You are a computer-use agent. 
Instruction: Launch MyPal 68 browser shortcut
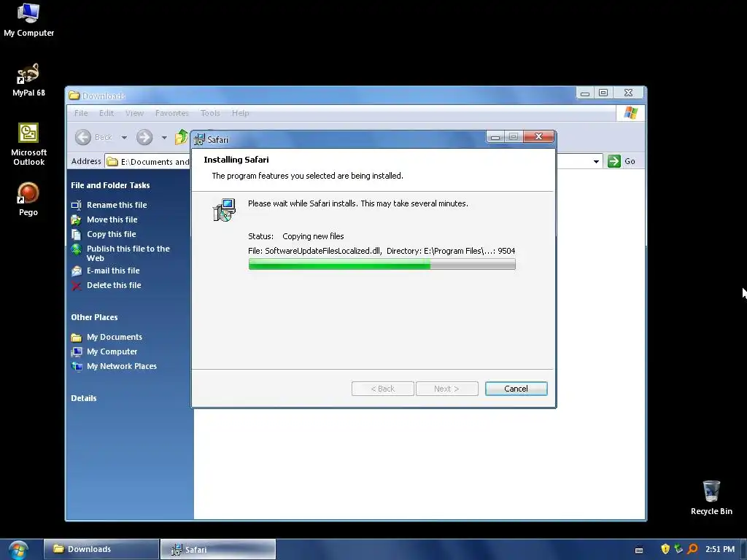pyautogui.click(x=28, y=80)
